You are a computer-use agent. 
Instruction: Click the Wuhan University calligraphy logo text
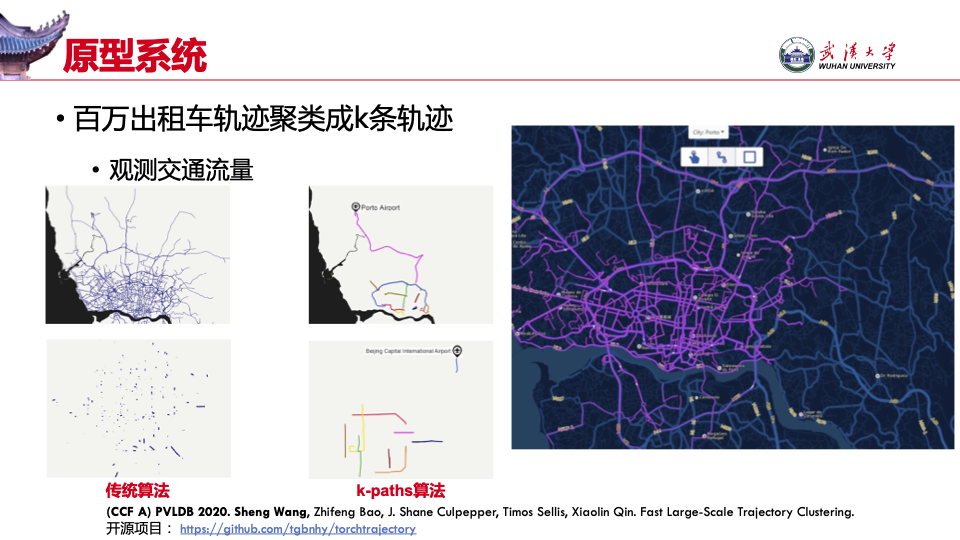856,52
